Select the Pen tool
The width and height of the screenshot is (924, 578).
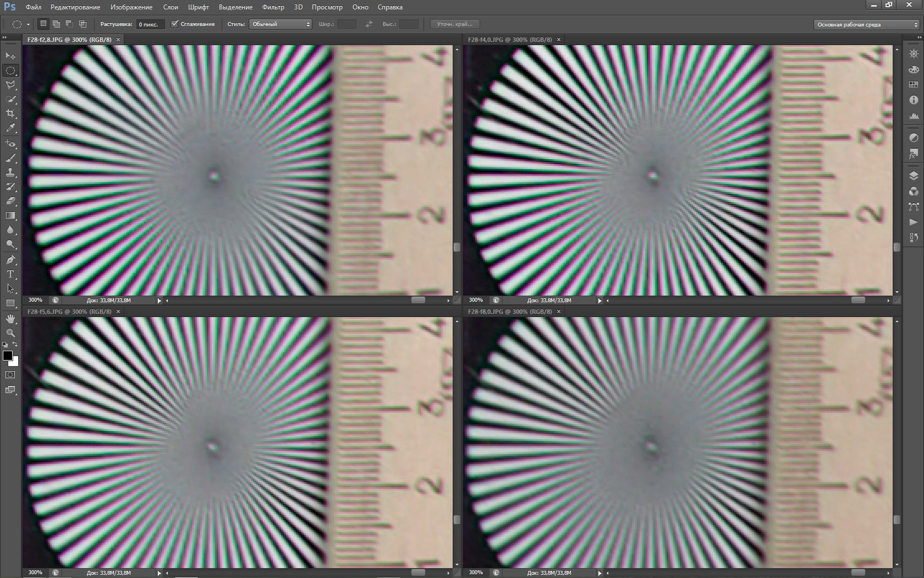point(10,260)
